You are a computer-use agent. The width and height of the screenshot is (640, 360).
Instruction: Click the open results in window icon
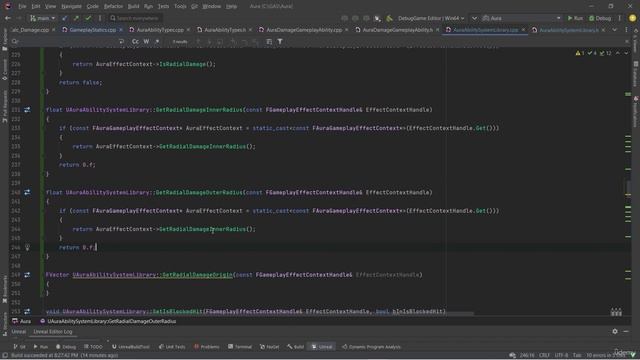269,41
